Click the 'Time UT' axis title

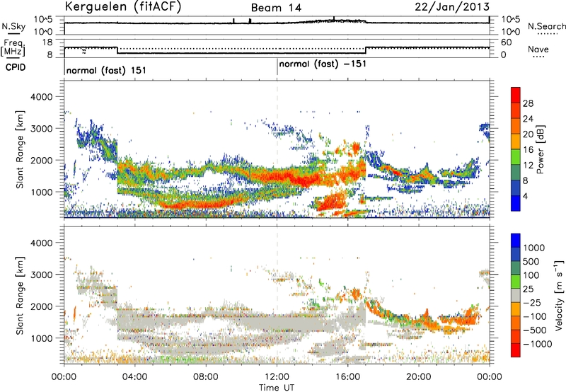tap(277, 388)
